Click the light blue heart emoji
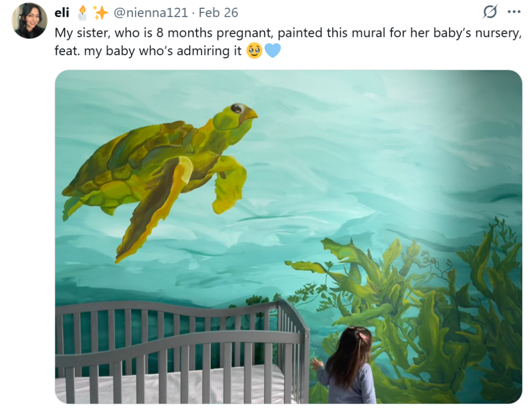Image resolution: width=532 pixels, height=413 pixels. (x=272, y=50)
